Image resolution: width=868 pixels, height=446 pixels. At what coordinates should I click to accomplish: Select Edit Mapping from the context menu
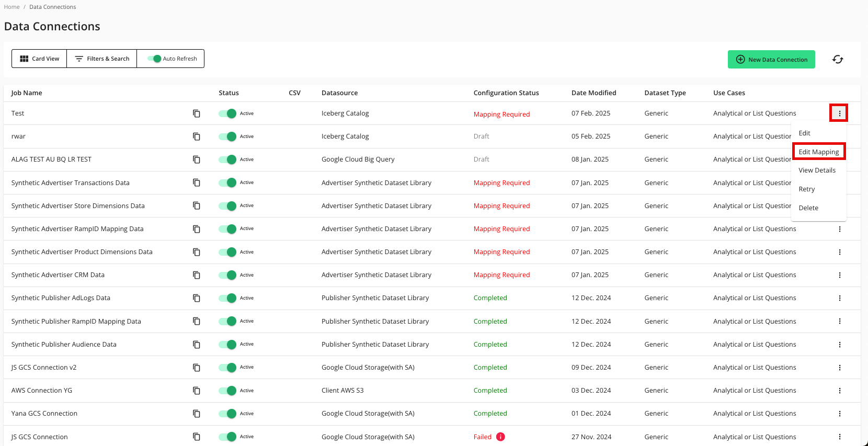pos(818,152)
